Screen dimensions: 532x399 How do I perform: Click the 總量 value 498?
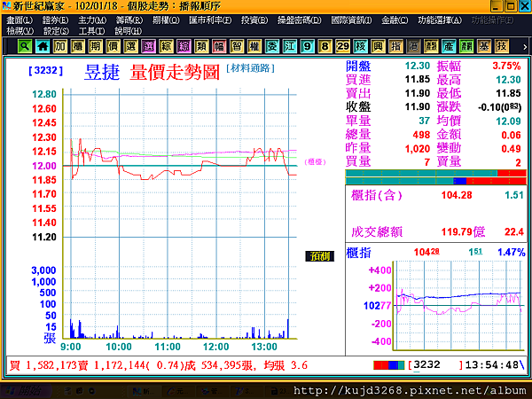tap(421, 135)
